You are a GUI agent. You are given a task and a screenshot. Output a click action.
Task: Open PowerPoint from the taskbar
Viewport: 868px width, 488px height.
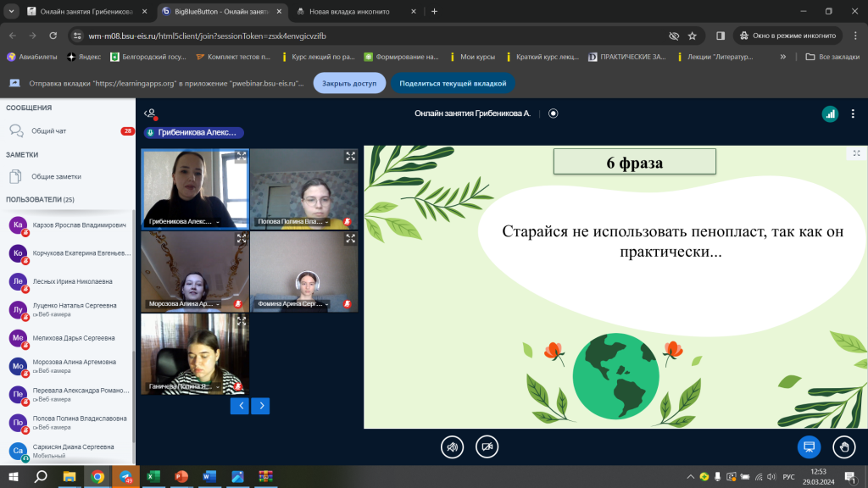[181, 476]
